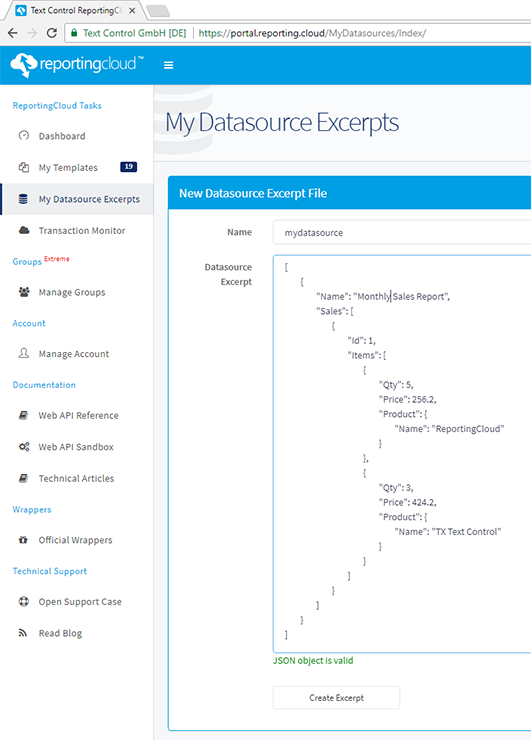Click the Dashboard gauge icon
Screen dimensions: 531x740
tap(24, 135)
